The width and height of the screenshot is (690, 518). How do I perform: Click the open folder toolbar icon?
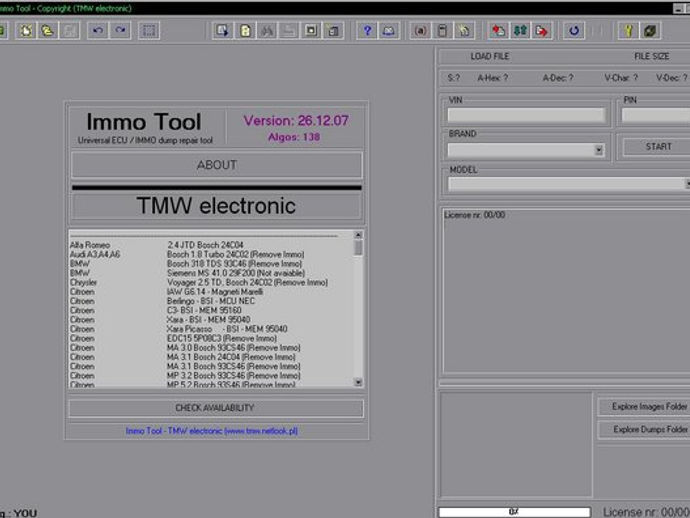click(47, 31)
